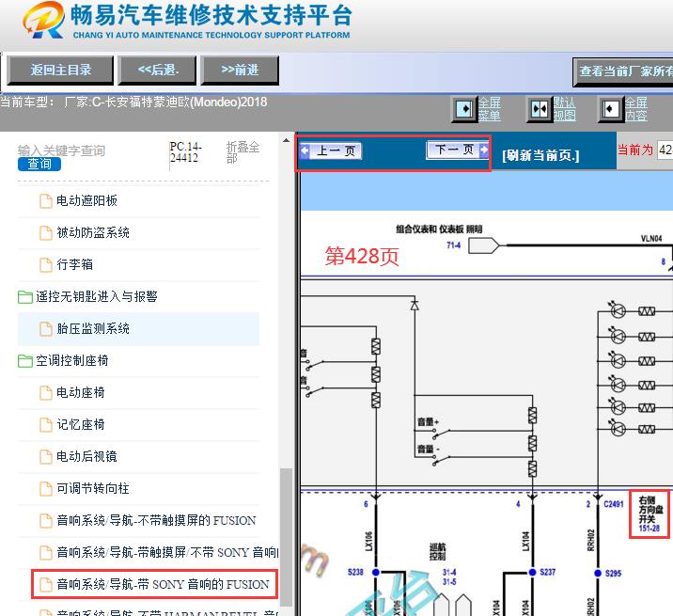Go to next page with 下一页

(x=458, y=150)
